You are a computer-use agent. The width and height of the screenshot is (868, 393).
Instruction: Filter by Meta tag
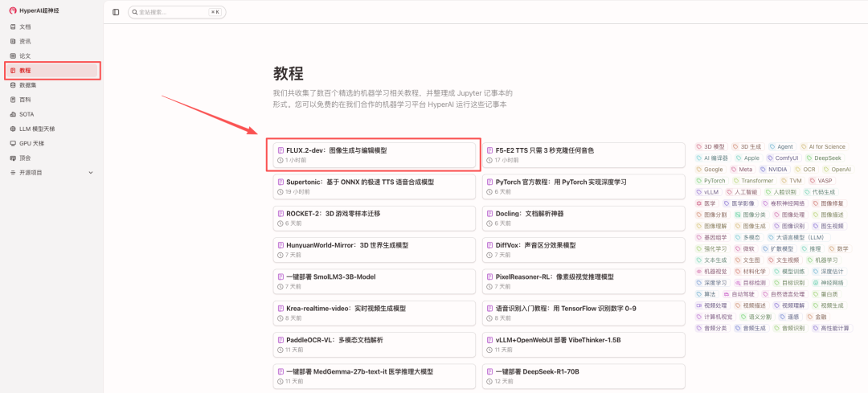click(x=742, y=170)
